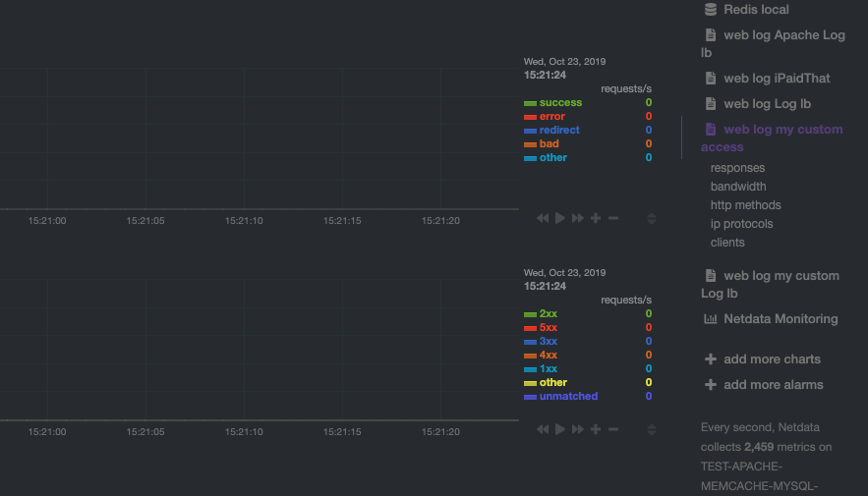Play the first responses chart

pyautogui.click(x=560, y=218)
